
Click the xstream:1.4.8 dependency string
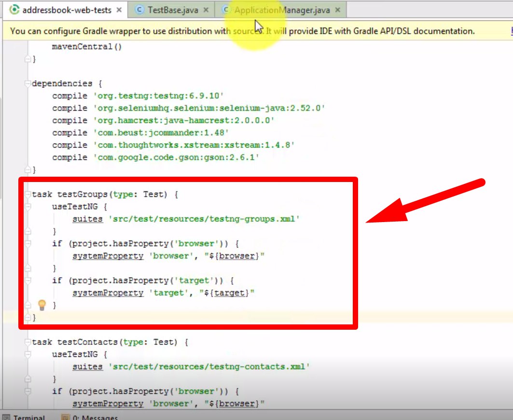click(x=194, y=145)
